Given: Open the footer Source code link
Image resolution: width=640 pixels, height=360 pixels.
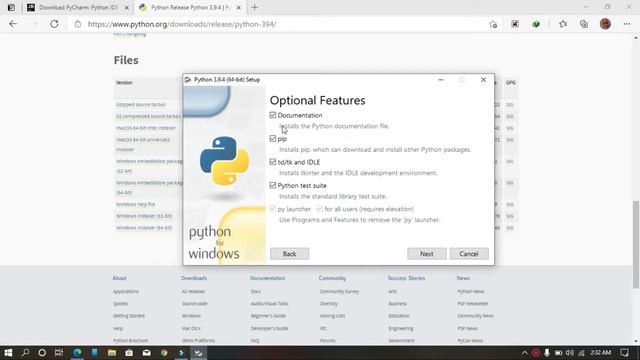Looking at the screenshot, I should (195, 304).
